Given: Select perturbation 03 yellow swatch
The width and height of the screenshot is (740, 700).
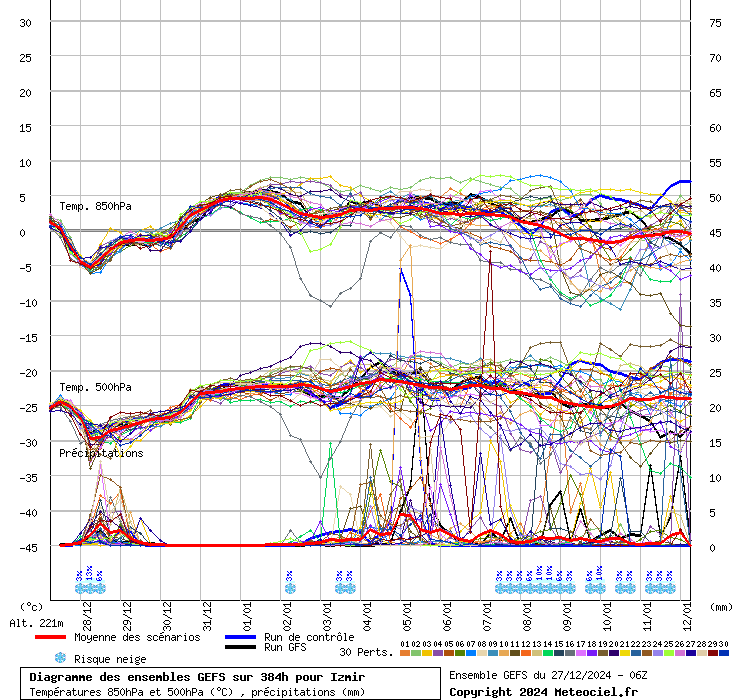Looking at the screenshot, I should (427, 653).
